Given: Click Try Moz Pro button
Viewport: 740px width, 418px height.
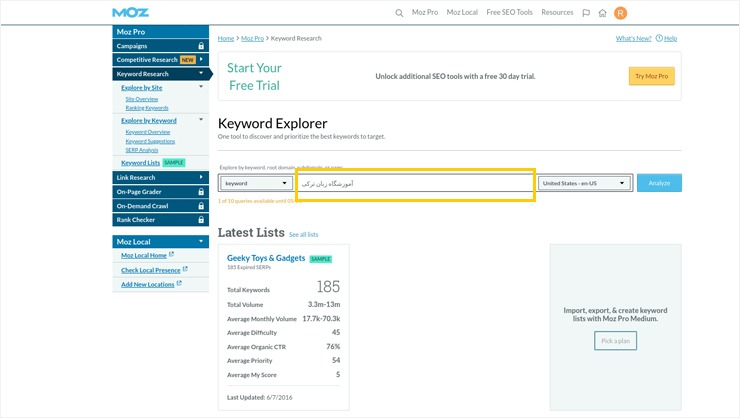Looking at the screenshot, I should 651,76.
